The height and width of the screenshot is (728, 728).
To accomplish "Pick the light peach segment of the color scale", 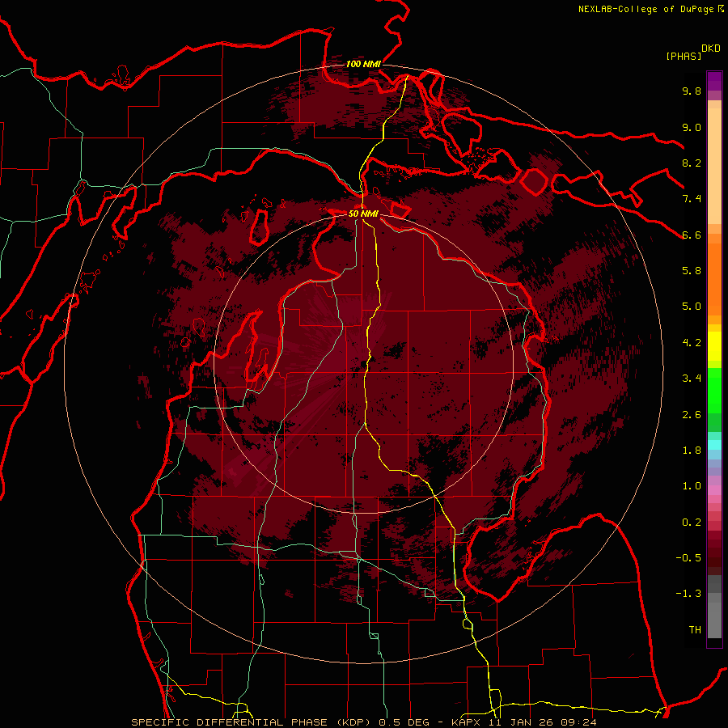I will pyautogui.click(x=714, y=166).
